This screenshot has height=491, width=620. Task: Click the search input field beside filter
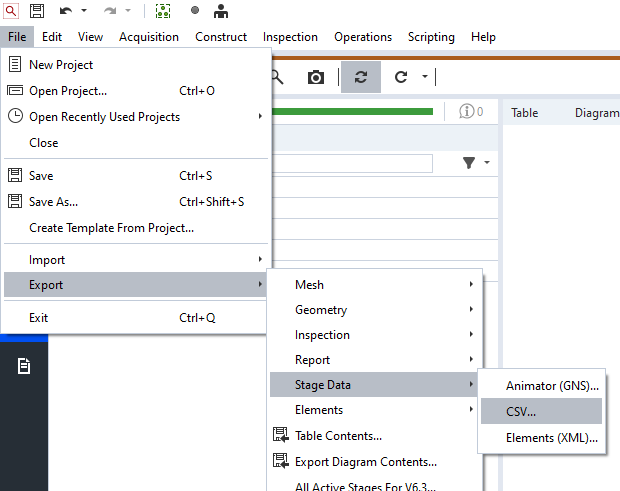click(x=350, y=163)
